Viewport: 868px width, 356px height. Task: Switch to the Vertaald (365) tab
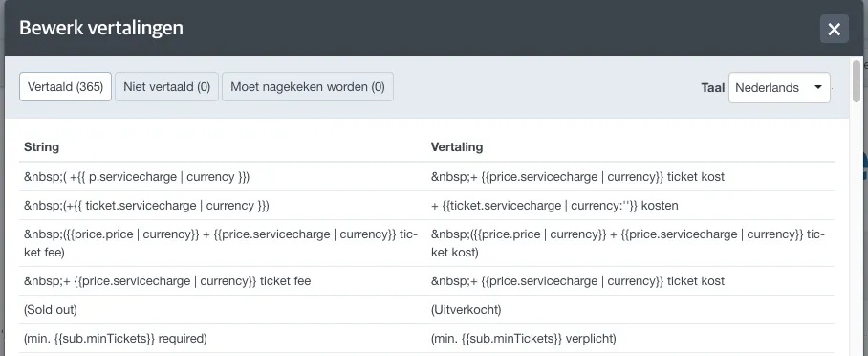pos(65,87)
